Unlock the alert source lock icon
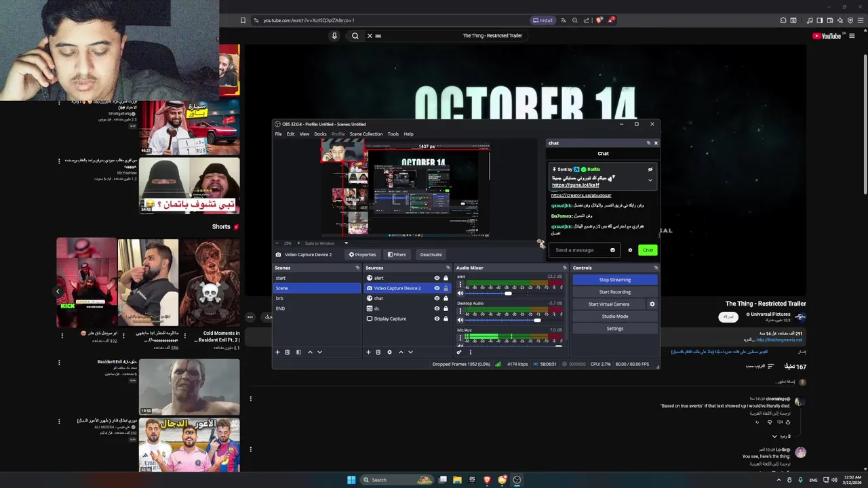The height and width of the screenshot is (488, 868). pyautogui.click(x=446, y=278)
